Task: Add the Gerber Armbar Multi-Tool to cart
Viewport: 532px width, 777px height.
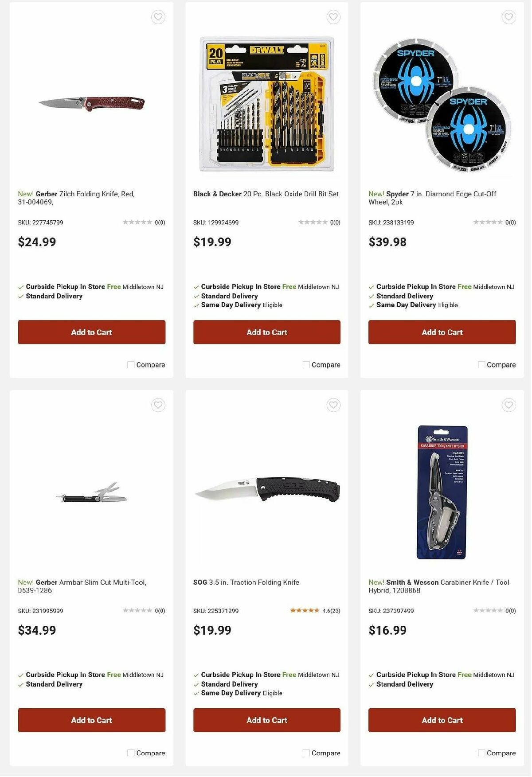Action: tap(91, 720)
